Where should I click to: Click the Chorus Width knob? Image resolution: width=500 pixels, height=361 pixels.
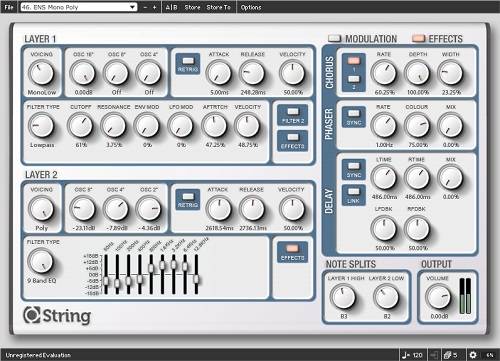pos(451,73)
